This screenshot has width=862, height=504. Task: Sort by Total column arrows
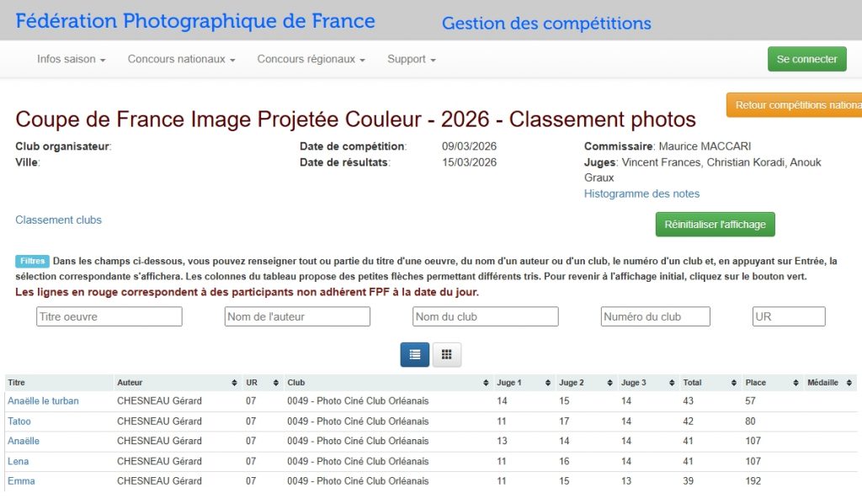point(733,383)
